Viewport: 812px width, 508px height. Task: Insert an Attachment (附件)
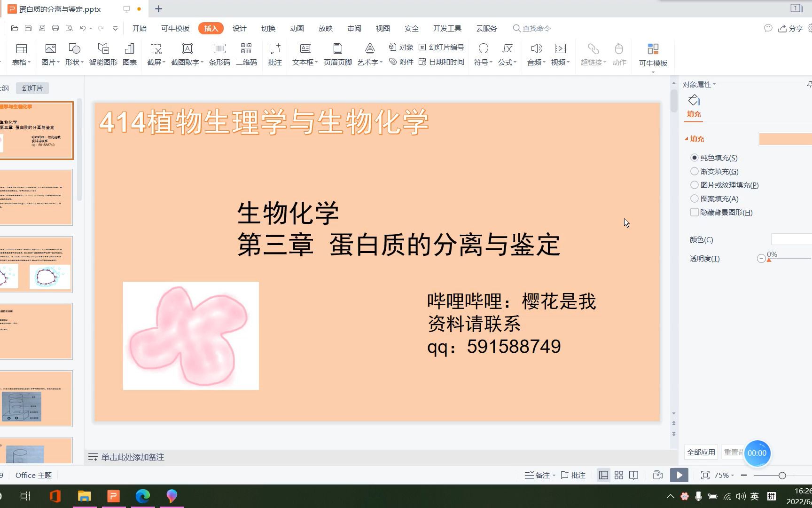[x=401, y=62]
